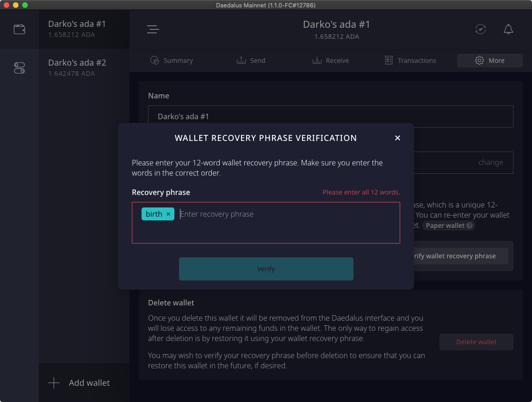Select Darko's ada #1 wallet in sidebar
The height and width of the screenshot is (402, 532).
point(84,30)
